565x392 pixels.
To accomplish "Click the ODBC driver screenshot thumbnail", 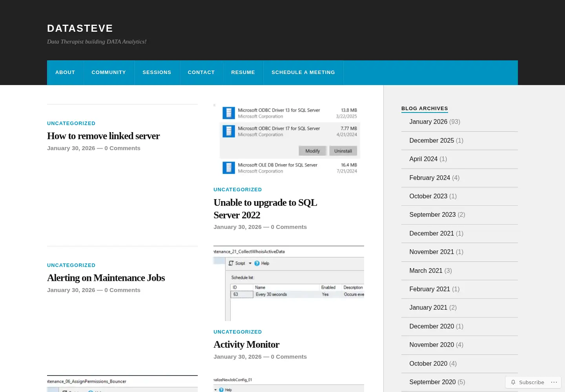I will 289,139.
